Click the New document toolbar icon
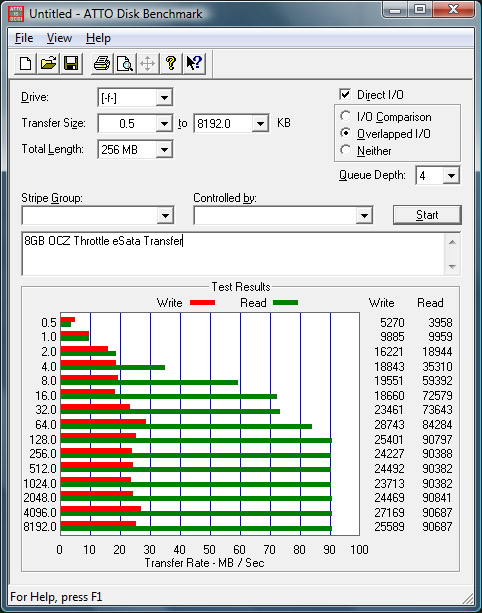This screenshot has width=482, height=613. point(25,63)
